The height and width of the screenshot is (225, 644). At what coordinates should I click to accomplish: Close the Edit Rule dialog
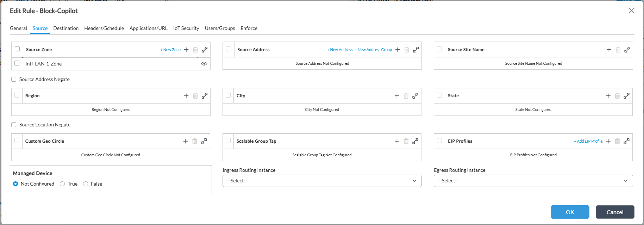point(632,11)
